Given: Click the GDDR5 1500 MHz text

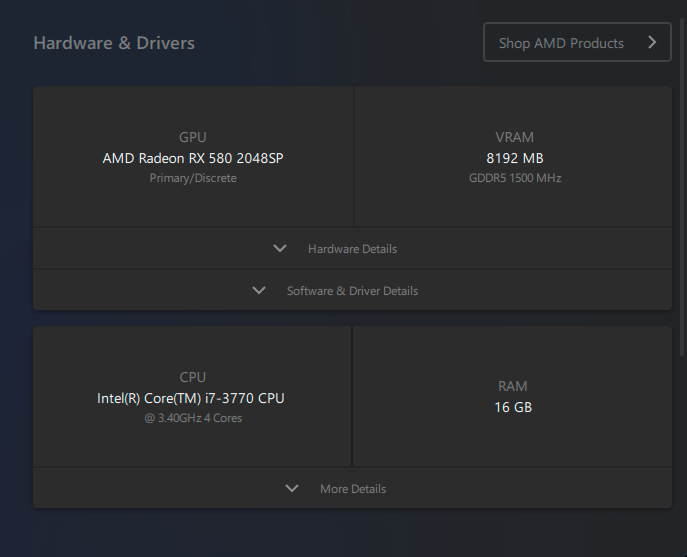Looking at the screenshot, I should 515,178.
